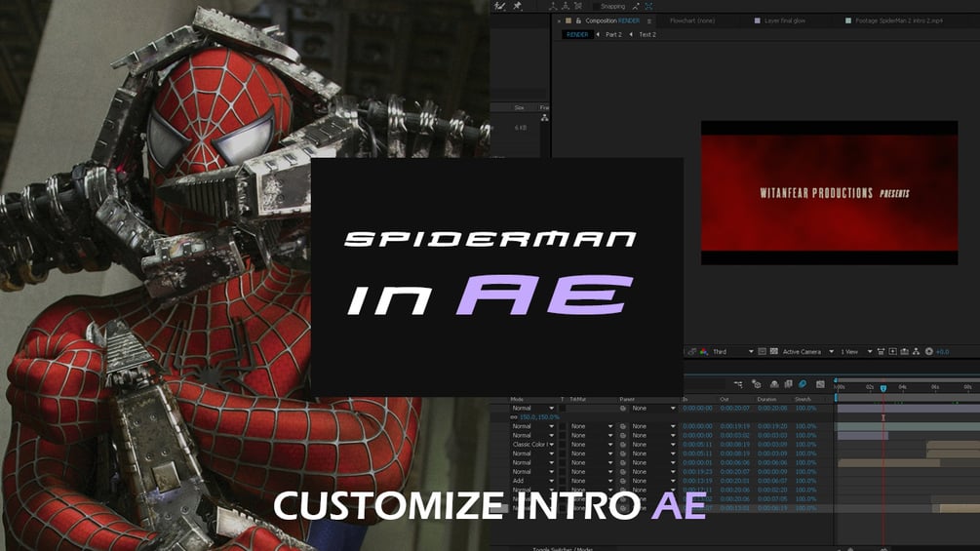Click the parent pick whip on Add row
Image resolution: width=980 pixels, height=551 pixels.
[623, 481]
